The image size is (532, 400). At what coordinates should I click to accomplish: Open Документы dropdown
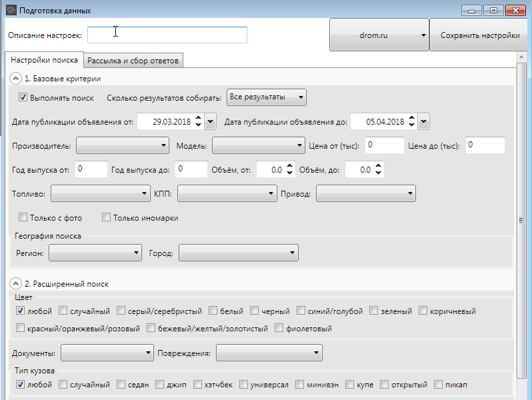[x=107, y=353]
